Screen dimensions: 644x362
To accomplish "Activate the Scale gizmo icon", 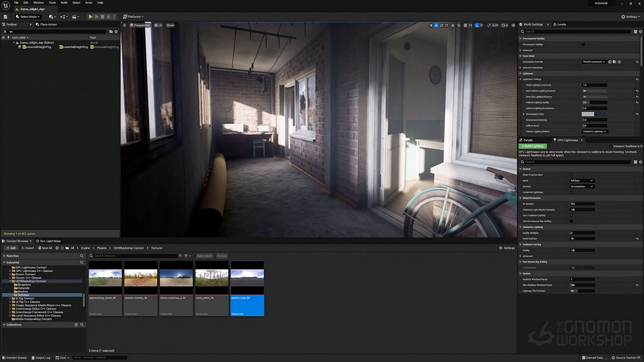I will 447,25.
